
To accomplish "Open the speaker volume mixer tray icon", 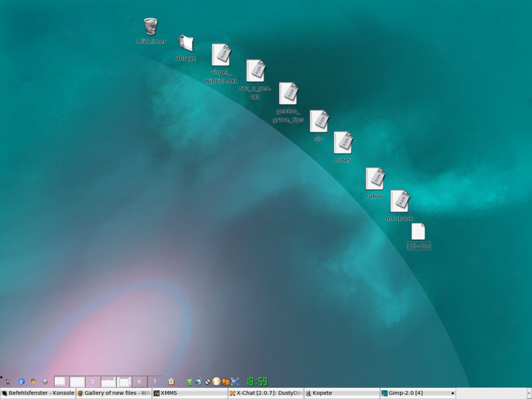I will click(198, 381).
